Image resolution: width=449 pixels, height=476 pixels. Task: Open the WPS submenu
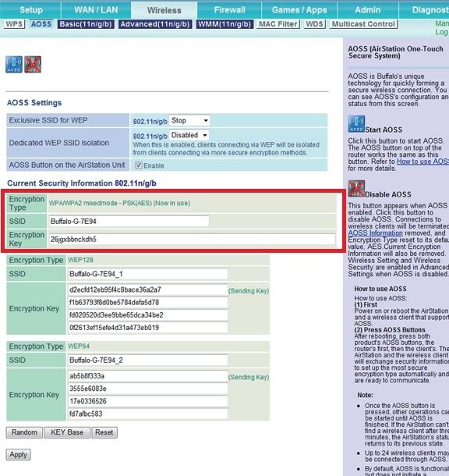[14, 24]
